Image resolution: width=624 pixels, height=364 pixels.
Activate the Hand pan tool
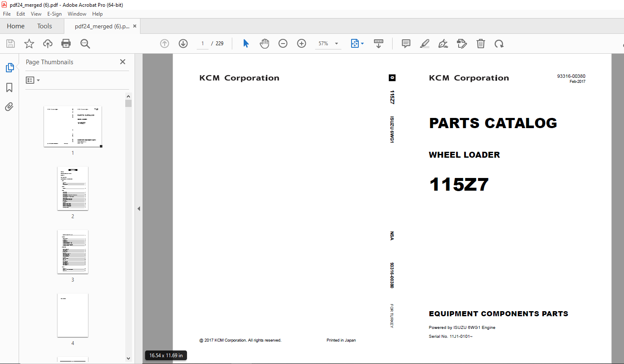click(264, 44)
